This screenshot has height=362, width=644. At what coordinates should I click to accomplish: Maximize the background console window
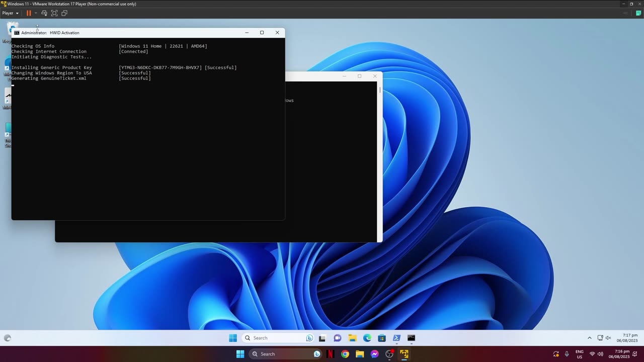pos(359,76)
